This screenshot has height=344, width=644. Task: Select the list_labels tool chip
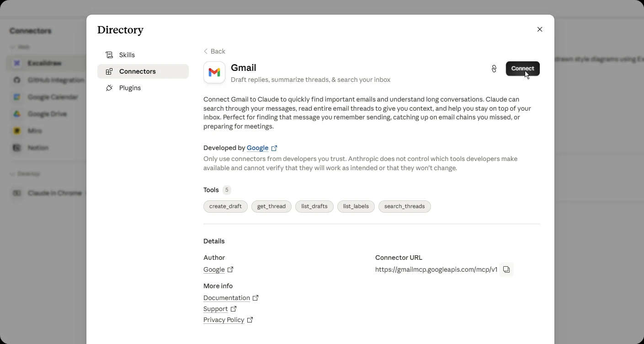point(356,206)
